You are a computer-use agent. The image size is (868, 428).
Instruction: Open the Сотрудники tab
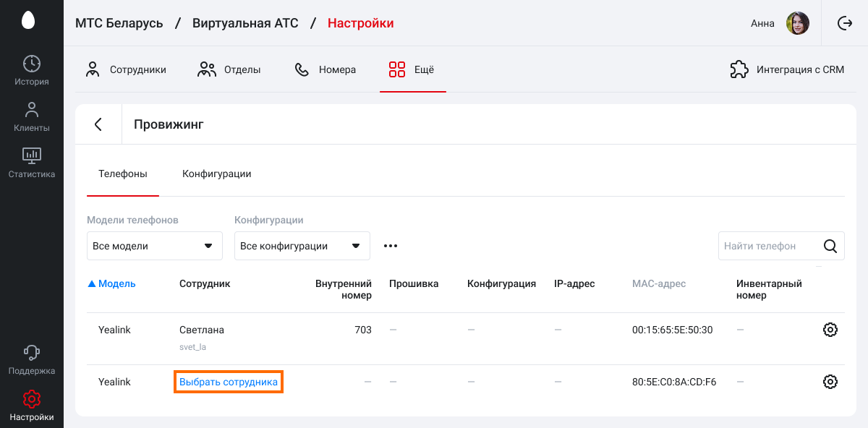pyautogui.click(x=126, y=70)
